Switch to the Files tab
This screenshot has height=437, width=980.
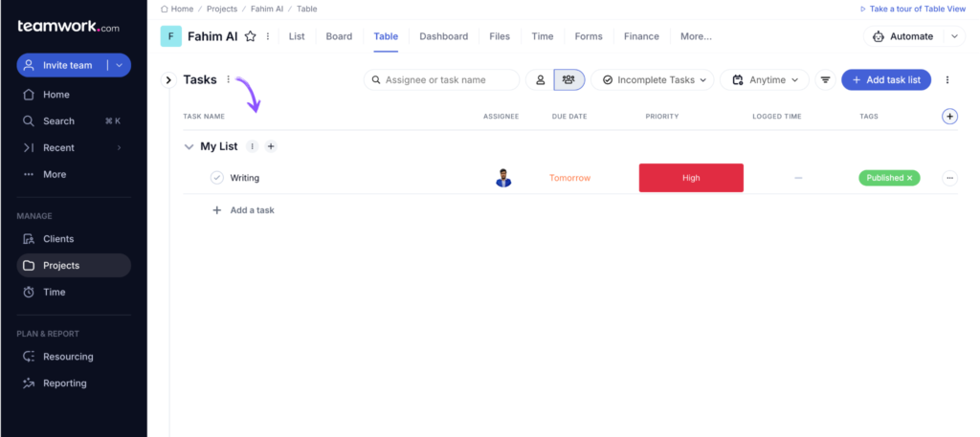click(500, 36)
